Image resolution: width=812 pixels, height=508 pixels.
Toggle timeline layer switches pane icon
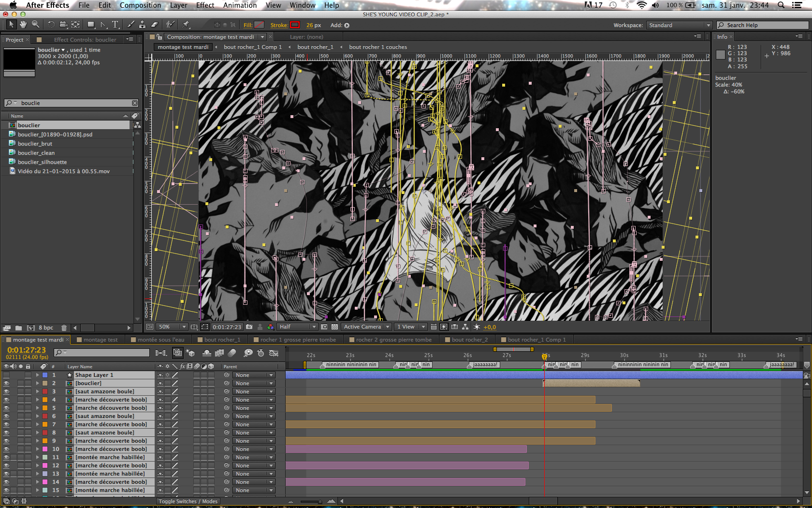click(6, 501)
